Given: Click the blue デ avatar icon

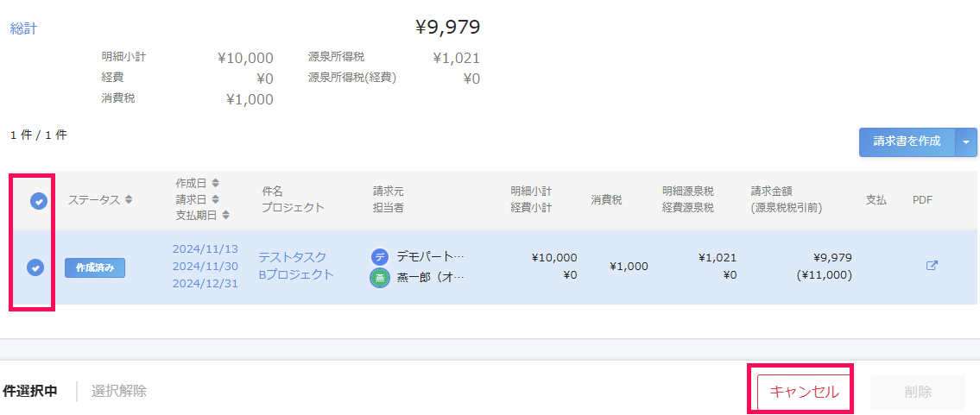Looking at the screenshot, I should [x=379, y=256].
